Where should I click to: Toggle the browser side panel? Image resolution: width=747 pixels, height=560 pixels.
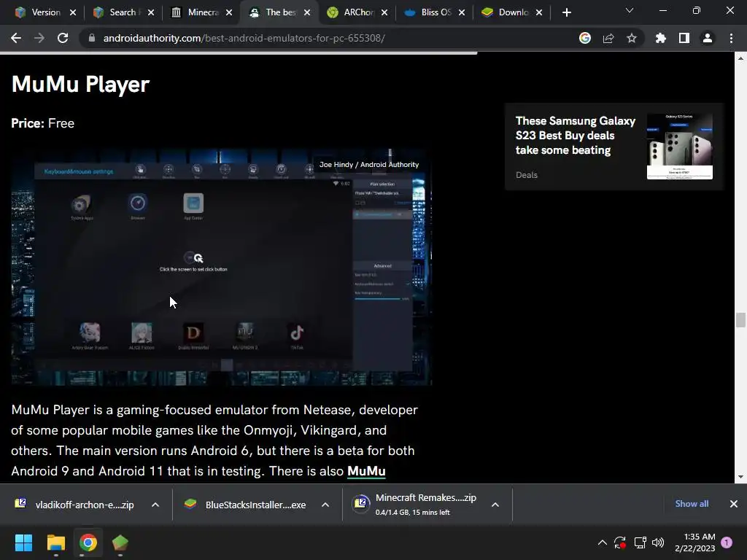tap(684, 38)
